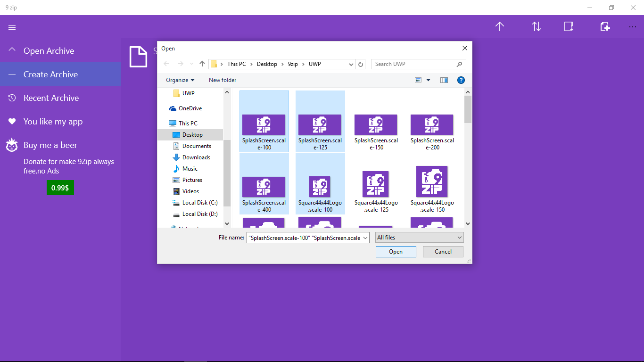Viewport: 644px width, 362px height.
Task: Click You like my app
Action: [x=60, y=121]
